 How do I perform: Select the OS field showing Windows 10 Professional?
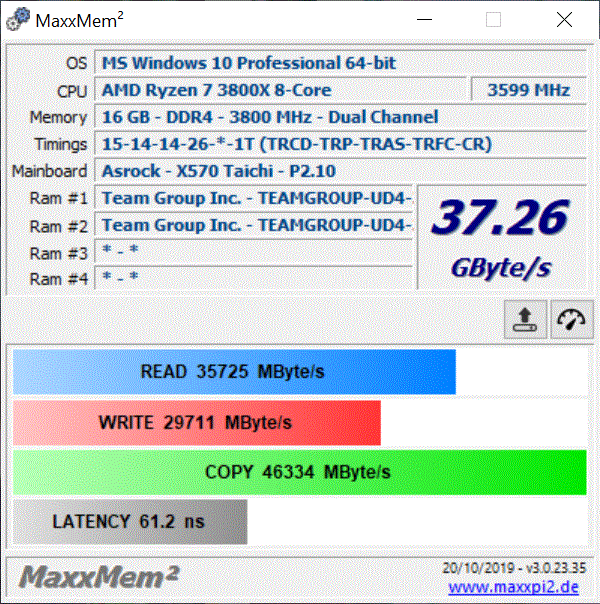pos(340,62)
